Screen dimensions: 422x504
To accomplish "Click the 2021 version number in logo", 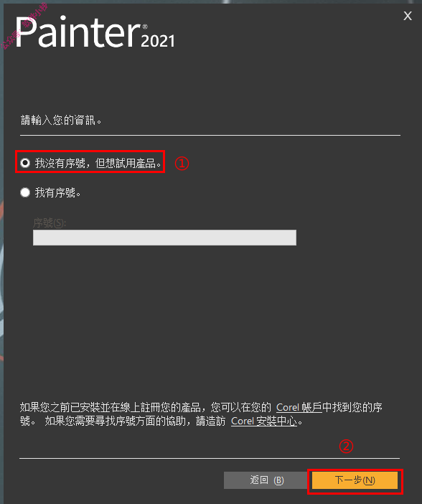I will (158, 41).
